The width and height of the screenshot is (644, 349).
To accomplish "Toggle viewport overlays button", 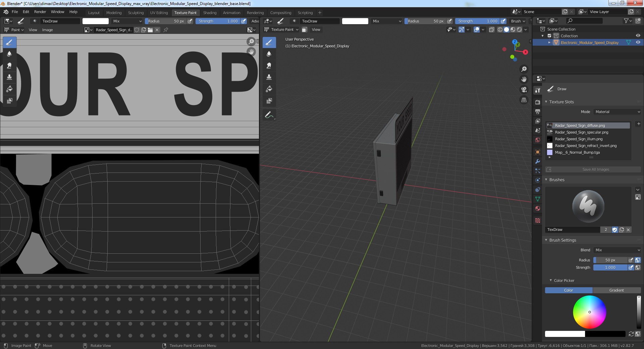I will pyautogui.click(x=477, y=30).
